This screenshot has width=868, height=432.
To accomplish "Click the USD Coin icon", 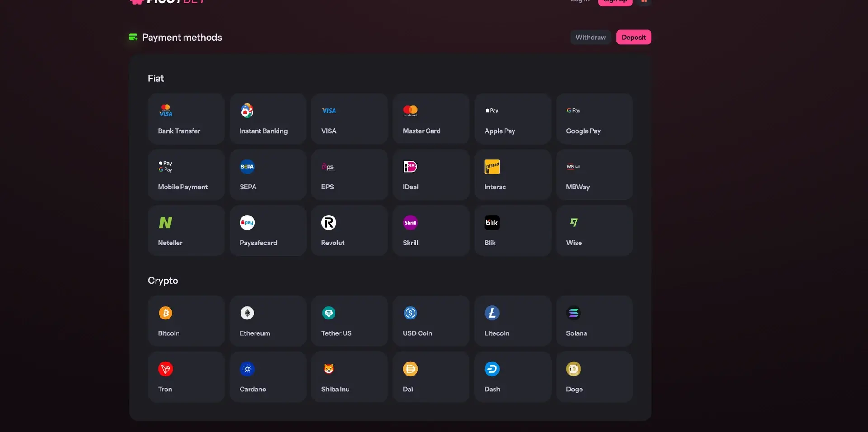I will [410, 313].
